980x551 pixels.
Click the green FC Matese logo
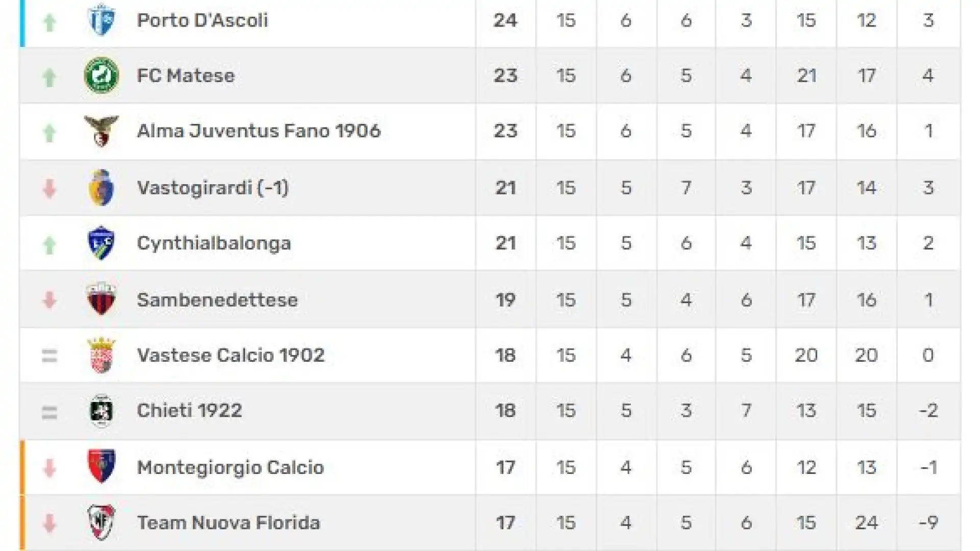pyautogui.click(x=101, y=76)
